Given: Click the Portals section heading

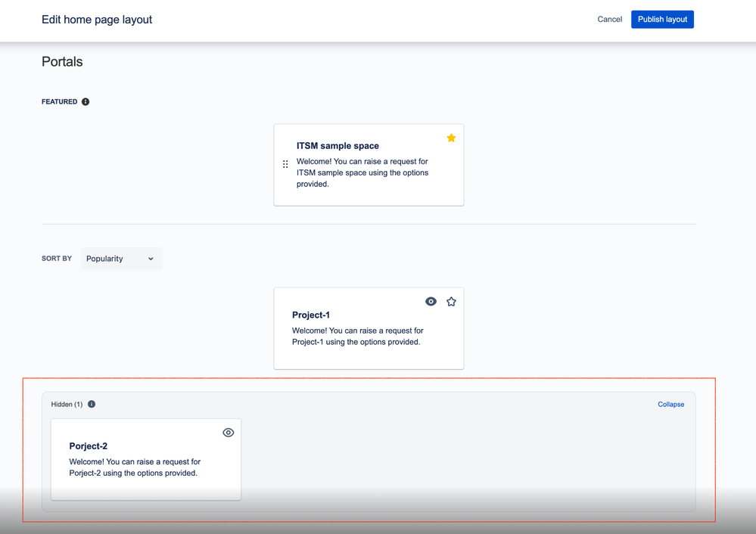Looking at the screenshot, I should point(62,62).
